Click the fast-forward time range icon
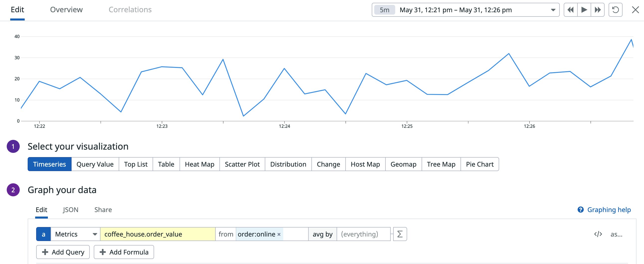 [597, 10]
